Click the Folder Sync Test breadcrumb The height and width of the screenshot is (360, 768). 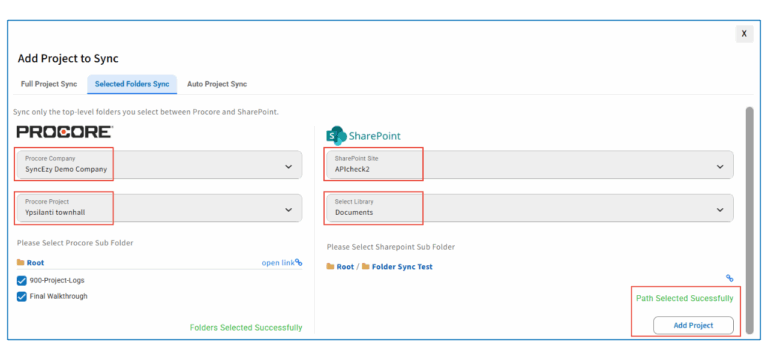click(x=402, y=267)
